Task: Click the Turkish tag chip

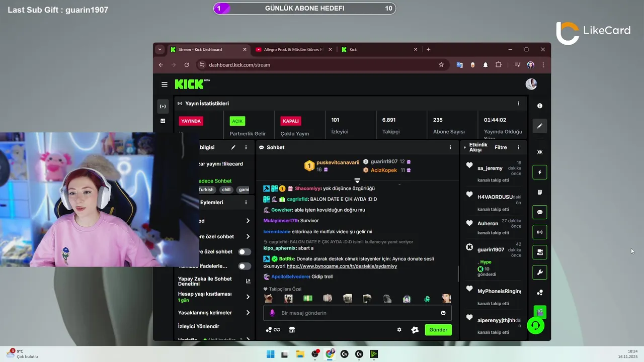Action: 206,190
